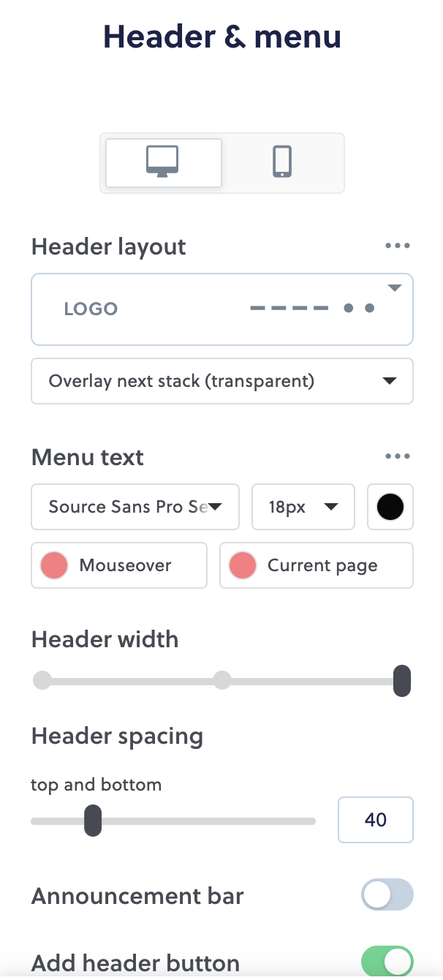Open Source Sans Pro font dropdown
Screen dimensions: 443x980
point(135,507)
